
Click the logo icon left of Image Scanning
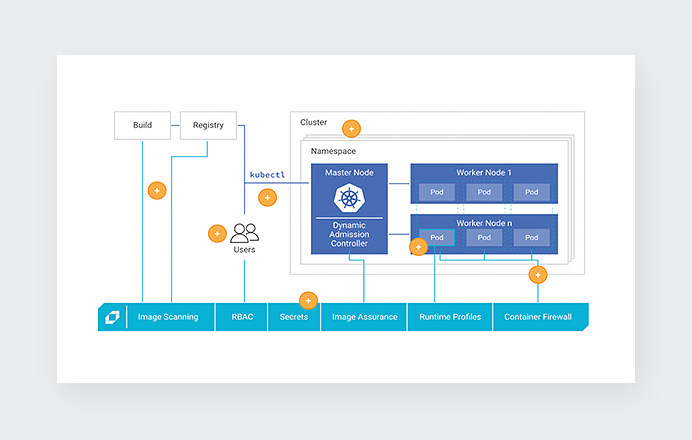coord(112,317)
